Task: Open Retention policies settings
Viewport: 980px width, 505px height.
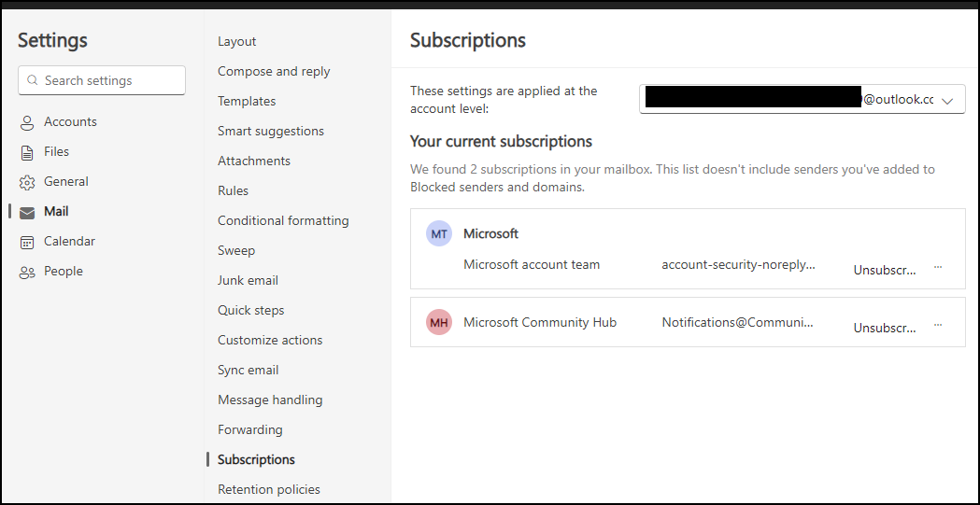Action: [x=269, y=489]
